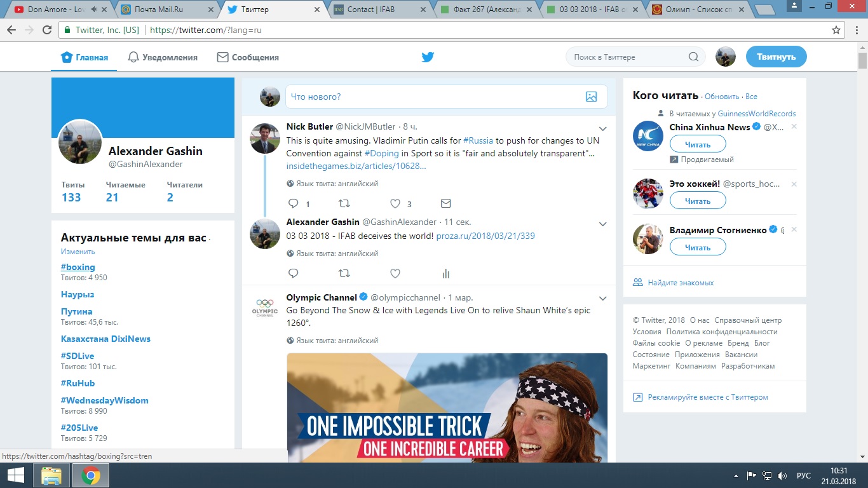
Task: Open options chevron on Olympic Channel tweet
Action: (x=603, y=299)
